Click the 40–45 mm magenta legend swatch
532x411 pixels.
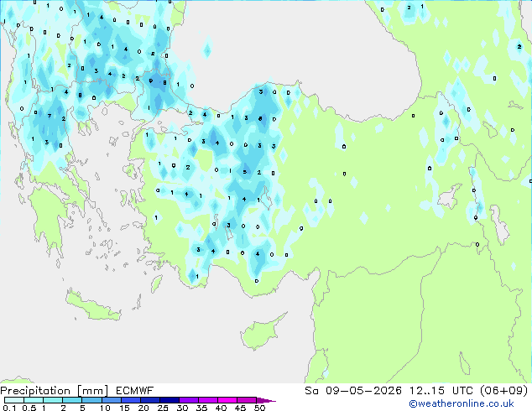227,400
